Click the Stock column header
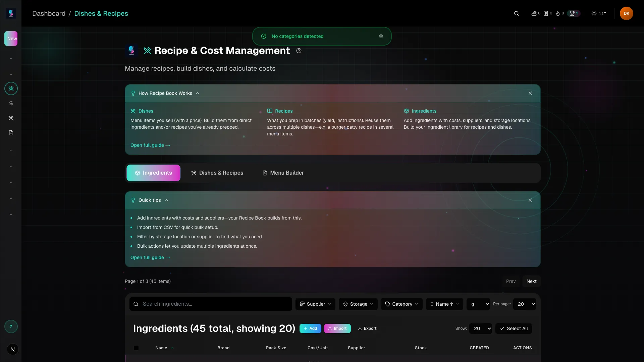 pos(421,348)
